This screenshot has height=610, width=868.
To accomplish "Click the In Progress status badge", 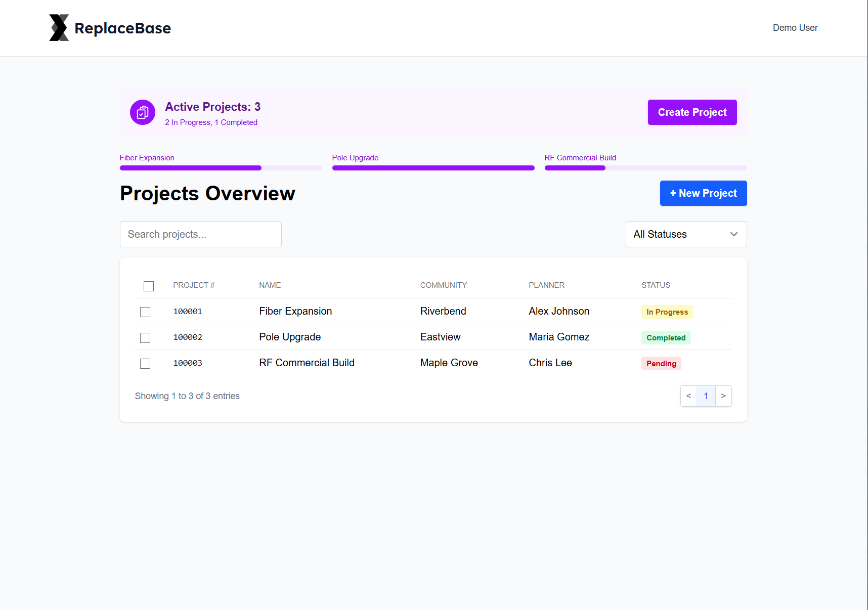I will tap(667, 312).
